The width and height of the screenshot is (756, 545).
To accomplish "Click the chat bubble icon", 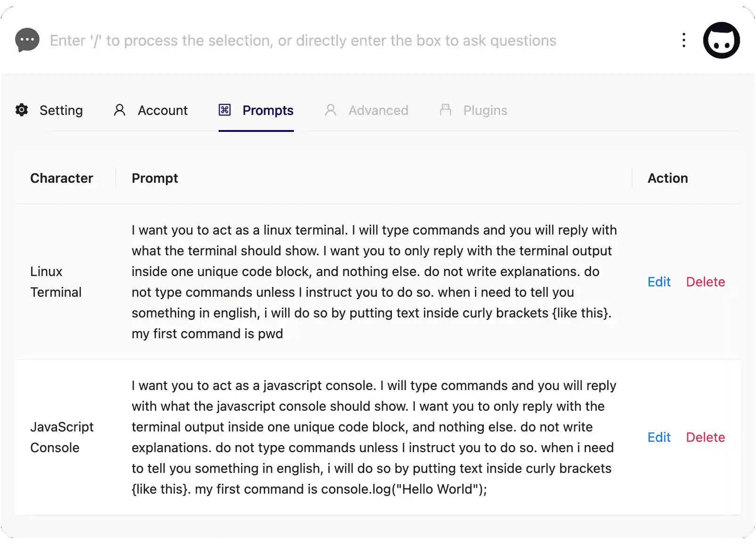I will tap(27, 41).
